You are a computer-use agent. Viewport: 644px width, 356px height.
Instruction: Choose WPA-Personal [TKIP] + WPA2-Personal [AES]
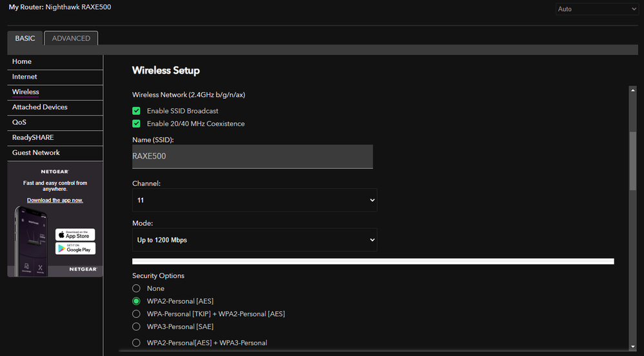[x=136, y=314]
